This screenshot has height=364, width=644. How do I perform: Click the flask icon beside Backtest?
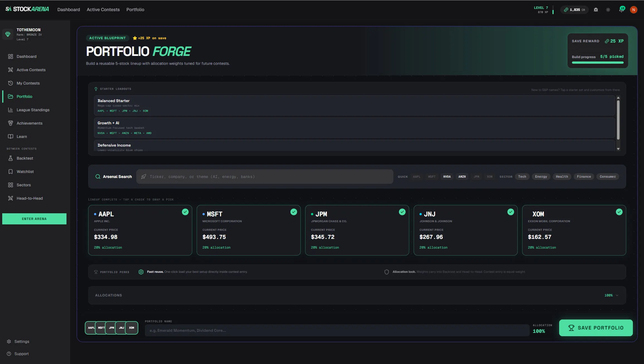point(11,158)
